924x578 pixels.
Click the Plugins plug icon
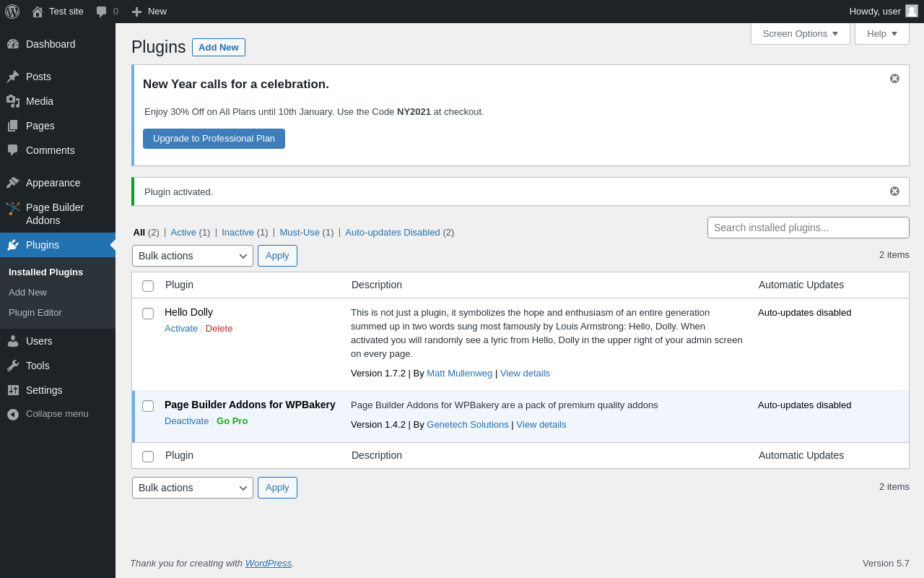click(13, 245)
